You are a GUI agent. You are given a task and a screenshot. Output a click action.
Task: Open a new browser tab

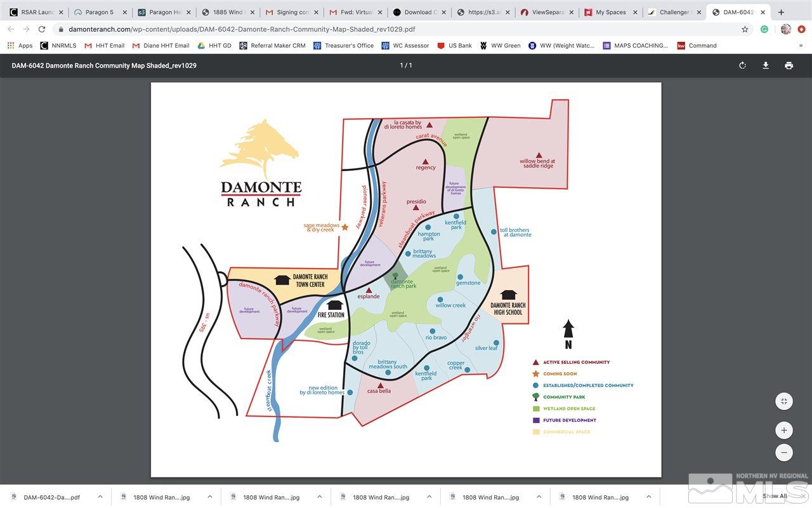(781, 12)
